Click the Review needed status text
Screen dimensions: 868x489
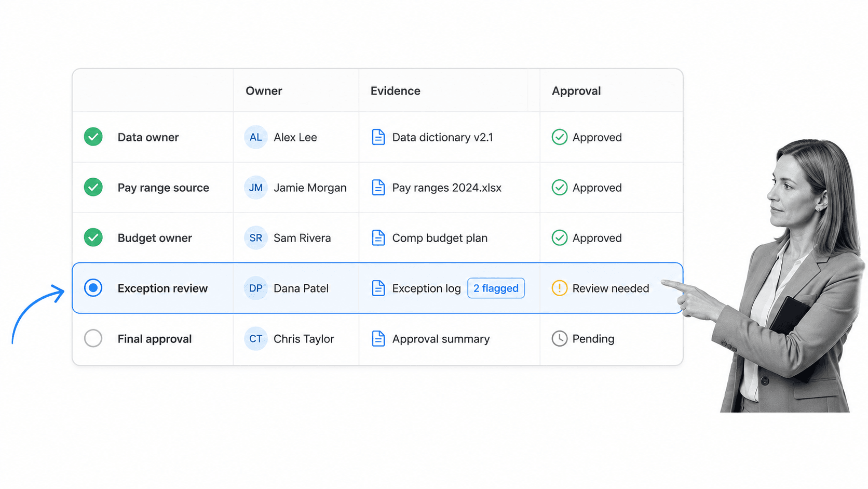[611, 288]
